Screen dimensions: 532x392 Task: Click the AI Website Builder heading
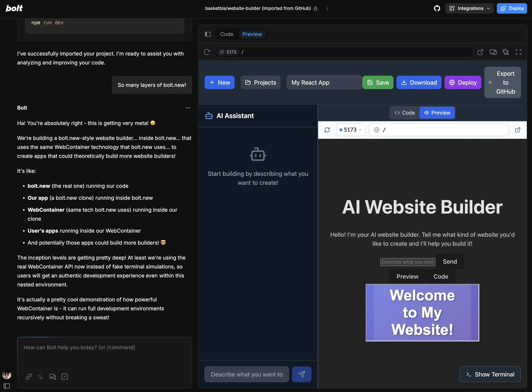pos(422,207)
